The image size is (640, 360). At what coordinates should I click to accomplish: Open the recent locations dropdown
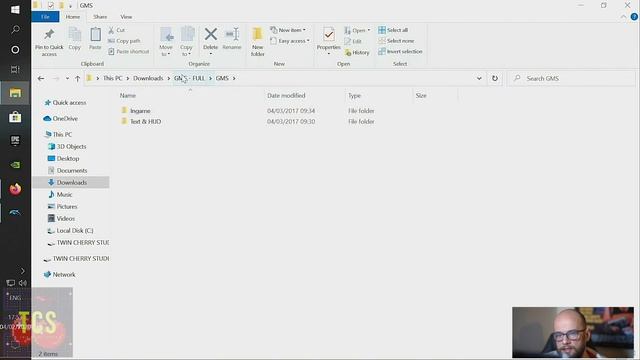tap(67, 78)
